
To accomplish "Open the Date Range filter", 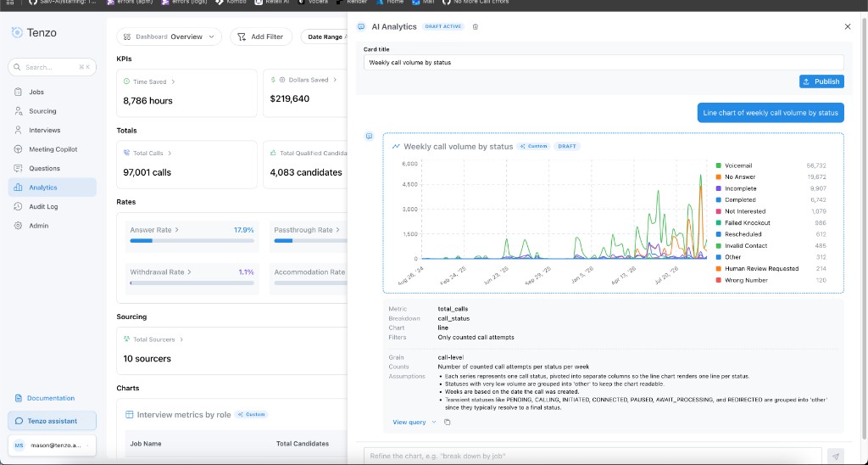I will click(326, 36).
